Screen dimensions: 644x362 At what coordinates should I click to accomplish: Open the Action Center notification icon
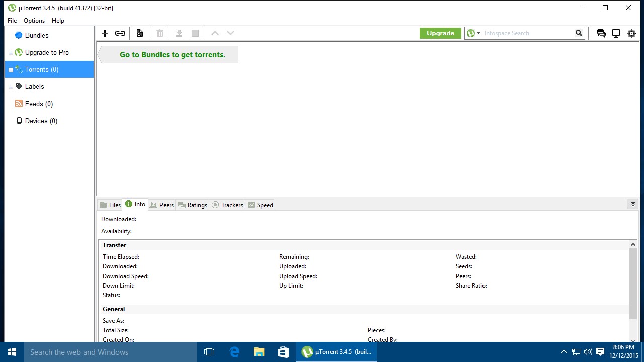[x=600, y=352]
